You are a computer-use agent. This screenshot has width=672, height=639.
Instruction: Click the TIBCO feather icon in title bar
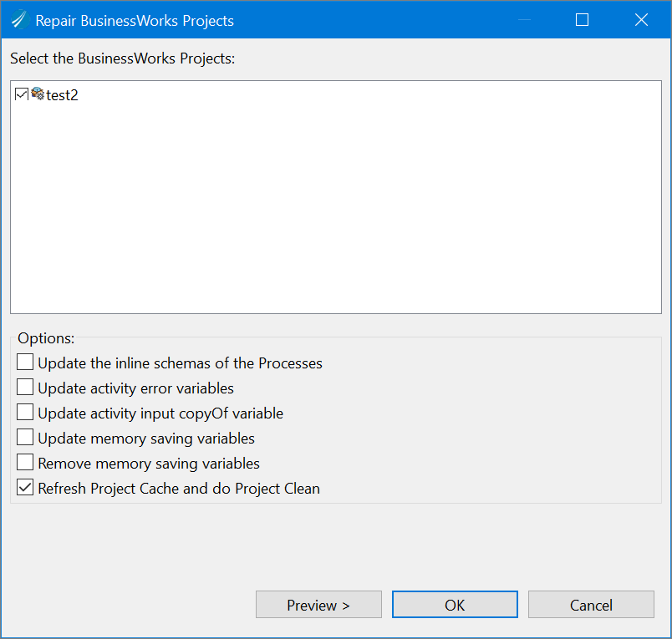tap(20, 20)
